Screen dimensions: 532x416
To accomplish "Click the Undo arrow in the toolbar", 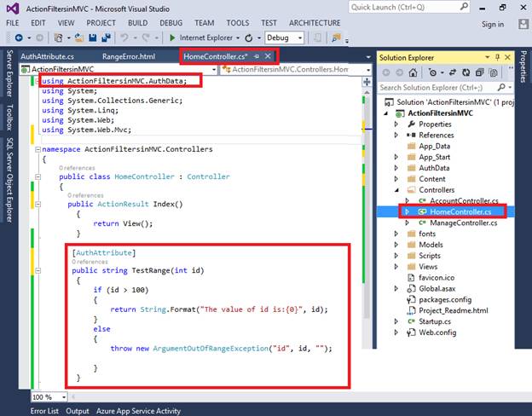I will click(x=124, y=38).
